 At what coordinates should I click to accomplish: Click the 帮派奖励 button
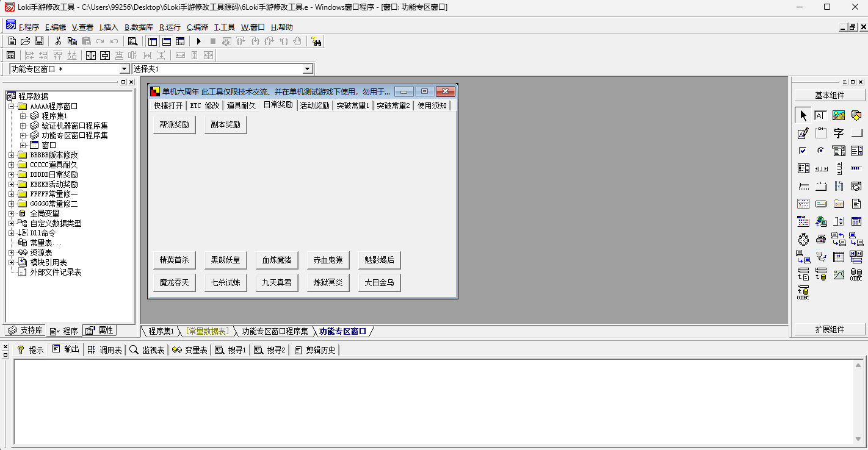pos(174,125)
